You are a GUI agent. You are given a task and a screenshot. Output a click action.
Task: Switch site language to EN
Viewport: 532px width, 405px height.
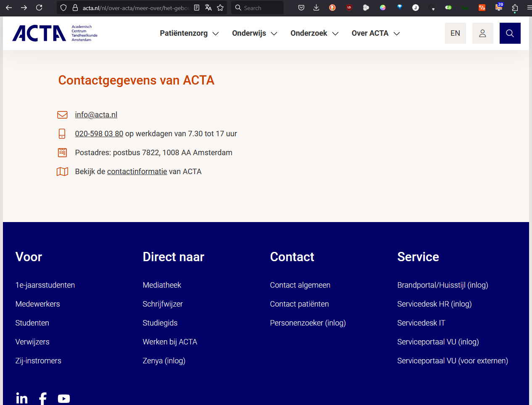click(x=456, y=33)
